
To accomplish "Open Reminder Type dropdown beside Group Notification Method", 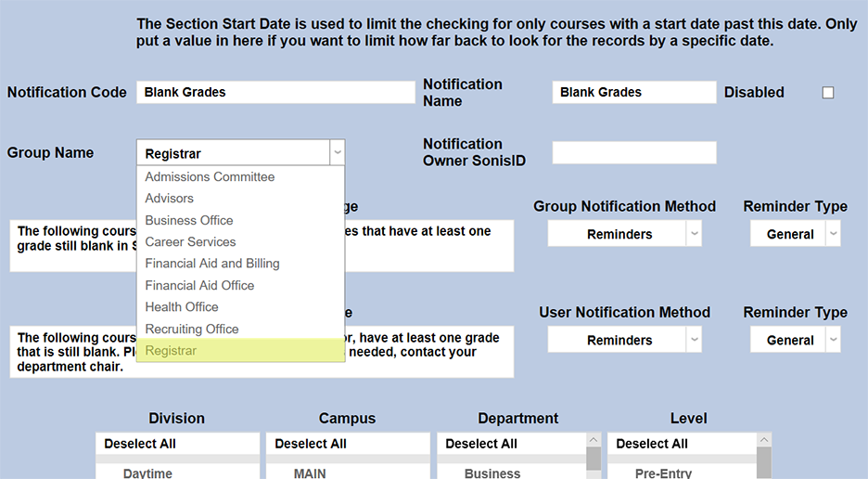I will [833, 235].
